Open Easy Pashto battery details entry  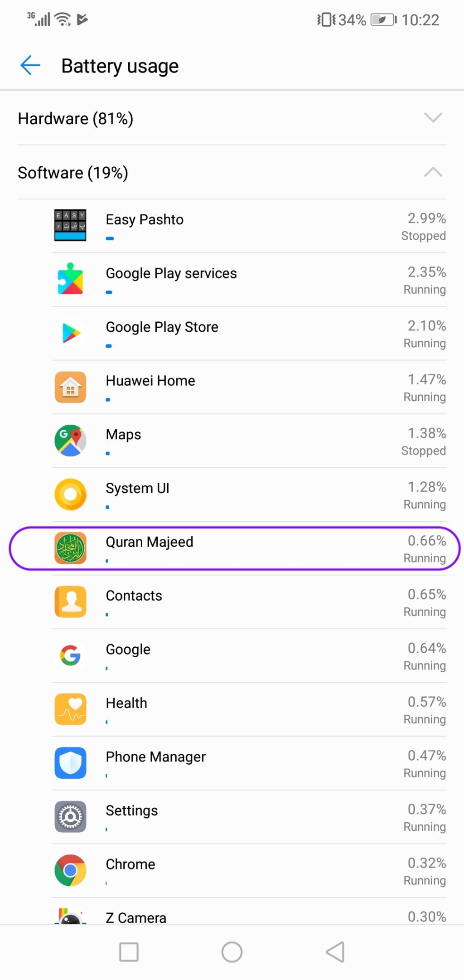232,226
